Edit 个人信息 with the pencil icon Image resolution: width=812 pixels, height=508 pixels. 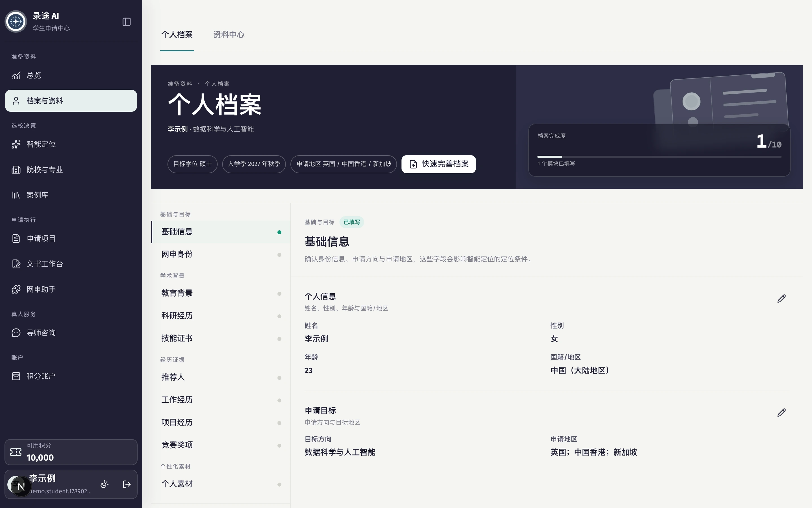coord(782,298)
